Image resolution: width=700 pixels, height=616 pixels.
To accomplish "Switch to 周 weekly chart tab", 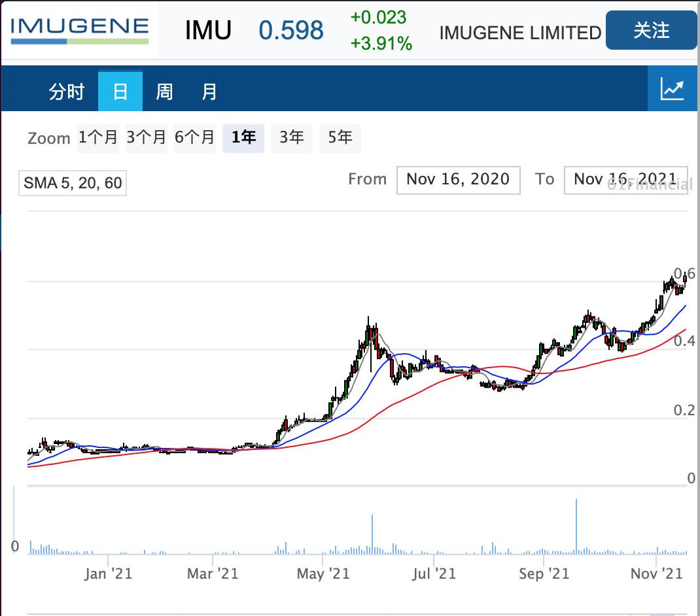I will [164, 92].
